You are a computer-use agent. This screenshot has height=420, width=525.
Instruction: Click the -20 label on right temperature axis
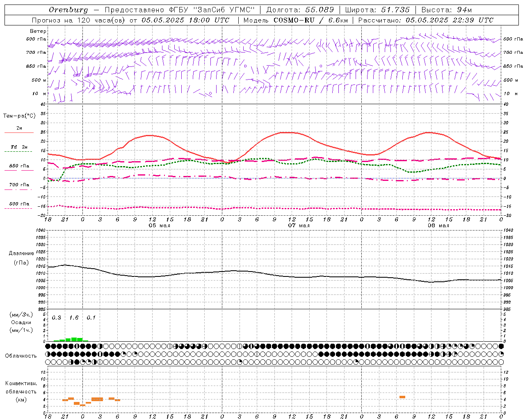coord(507,215)
